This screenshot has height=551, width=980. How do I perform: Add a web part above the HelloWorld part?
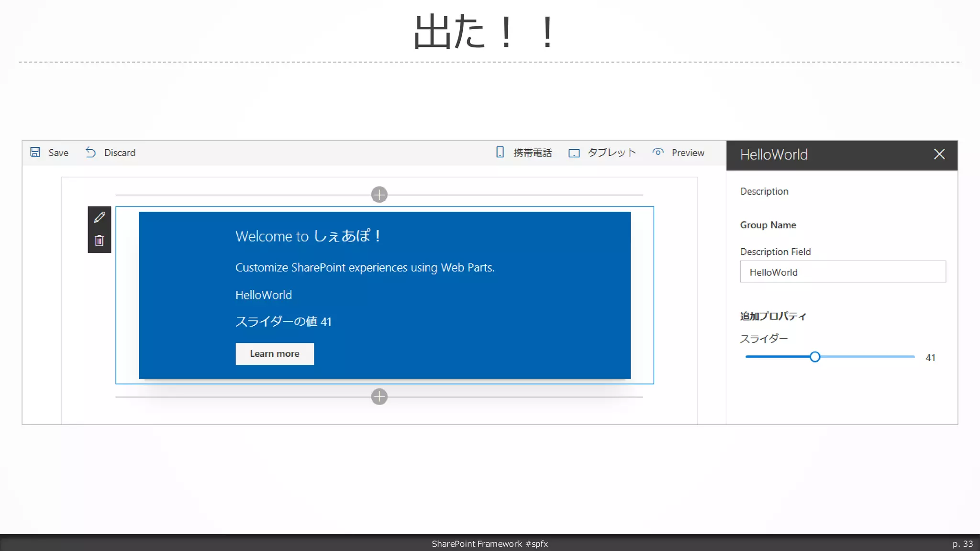click(379, 195)
